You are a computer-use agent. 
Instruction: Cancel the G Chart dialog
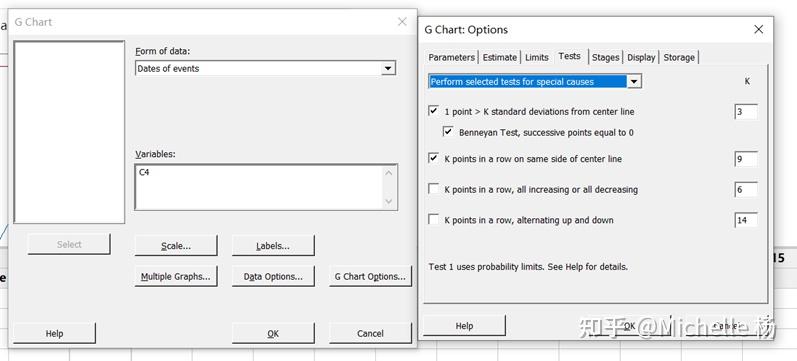pyautogui.click(x=370, y=334)
